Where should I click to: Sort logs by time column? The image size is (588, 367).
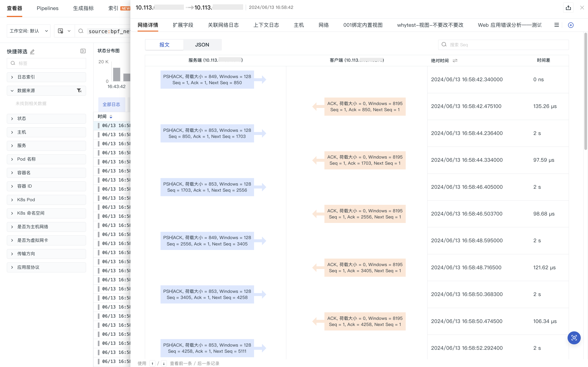(111, 117)
